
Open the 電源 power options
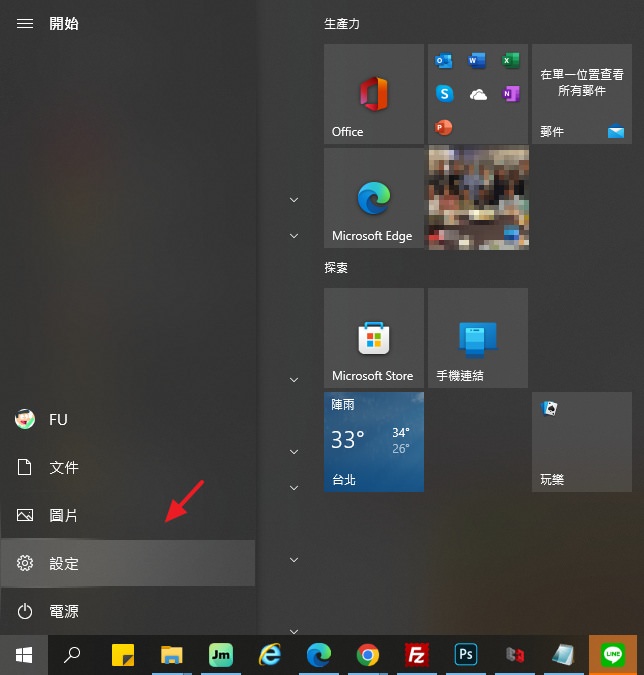tap(128, 611)
